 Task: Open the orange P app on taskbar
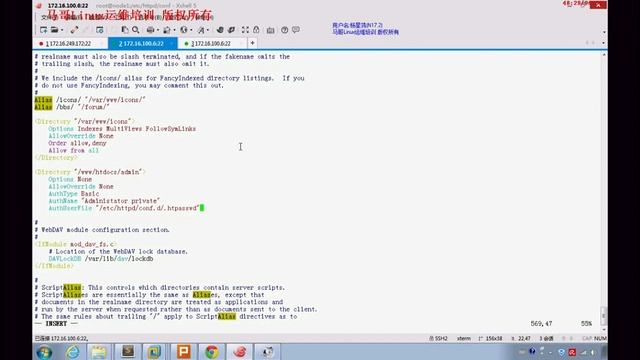184,352
